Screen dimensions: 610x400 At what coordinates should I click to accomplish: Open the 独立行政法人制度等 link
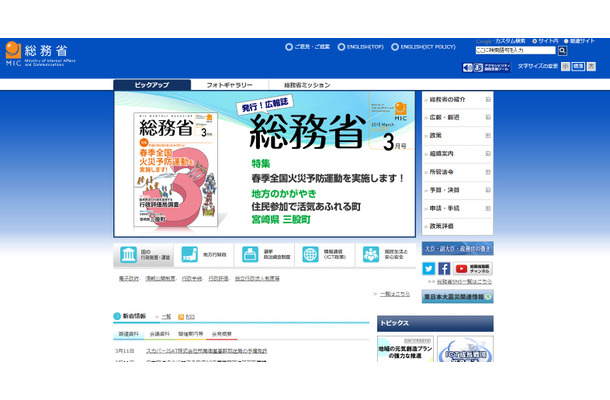point(257,279)
